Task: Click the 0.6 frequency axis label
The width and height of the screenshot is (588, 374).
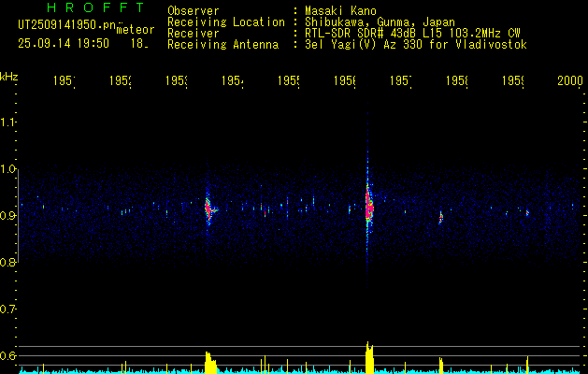Action: click(x=8, y=355)
